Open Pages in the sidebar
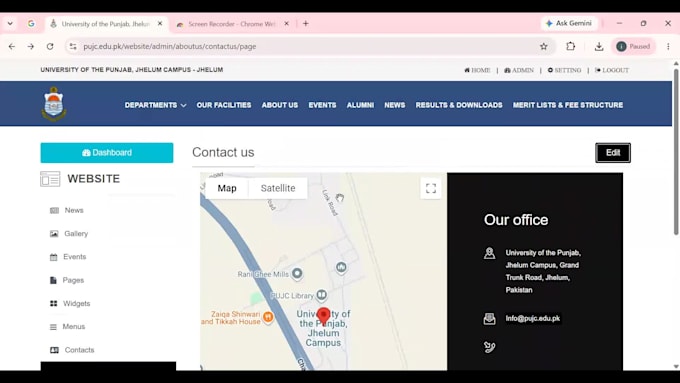This screenshot has width=680, height=383. [x=67, y=280]
